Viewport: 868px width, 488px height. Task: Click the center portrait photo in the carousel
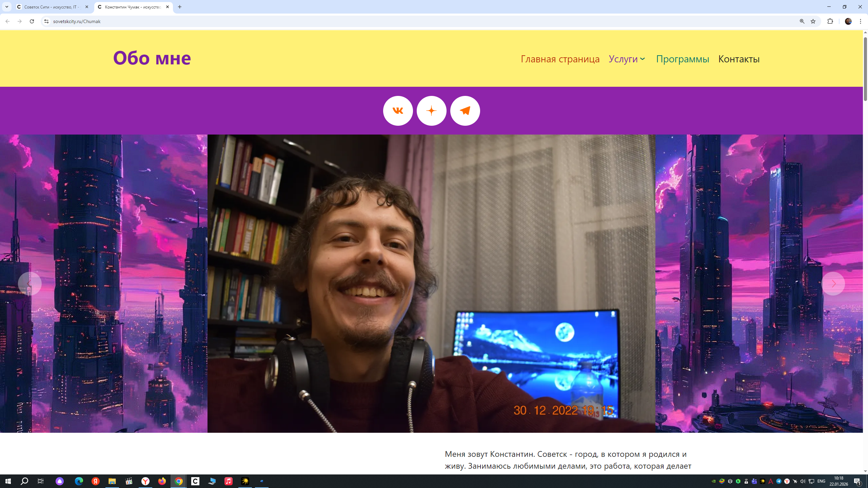[431, 284]
